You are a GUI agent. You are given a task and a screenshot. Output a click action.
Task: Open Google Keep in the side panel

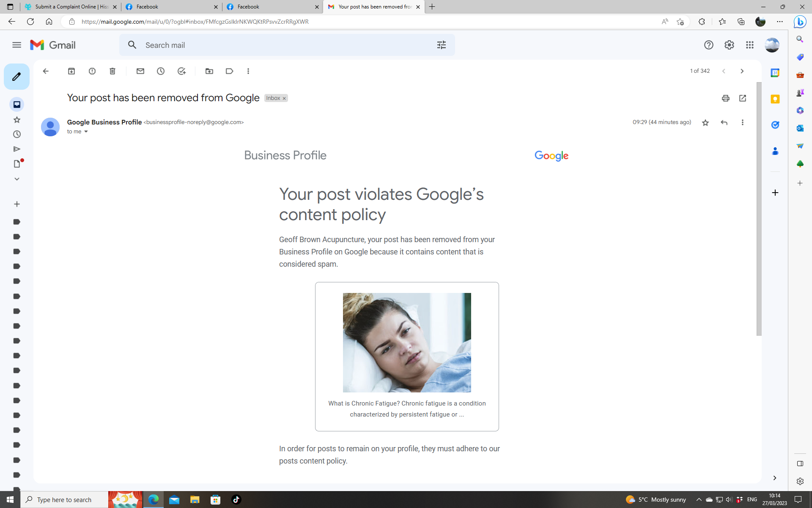(775, 99)
